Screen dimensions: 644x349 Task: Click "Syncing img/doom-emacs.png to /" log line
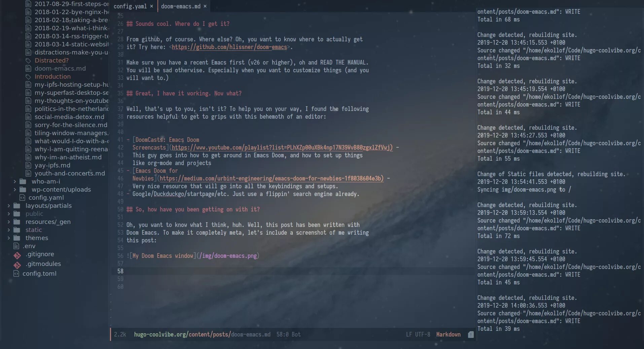coord(524,190)
